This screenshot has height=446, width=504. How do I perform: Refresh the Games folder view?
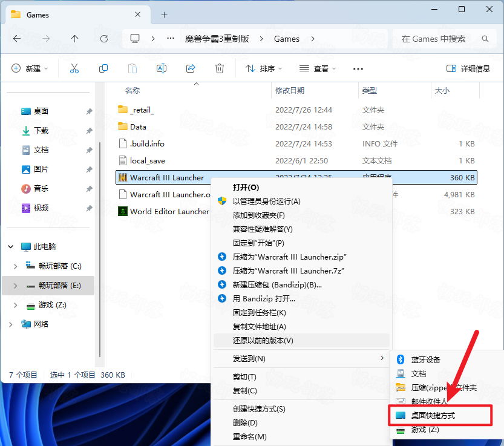coord(104,39)
